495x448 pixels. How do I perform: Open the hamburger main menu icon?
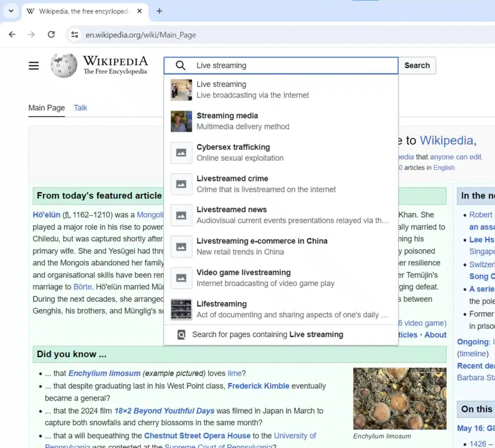(x=34, y=65)
